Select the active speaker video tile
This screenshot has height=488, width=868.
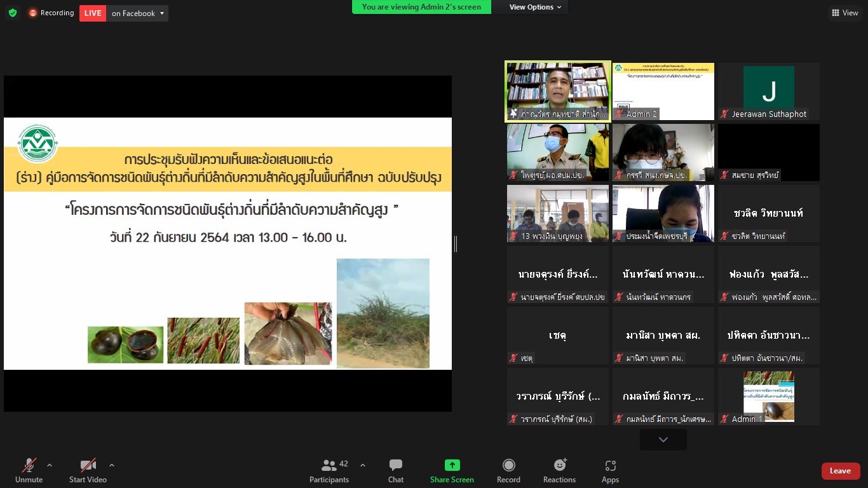(558, 91)
